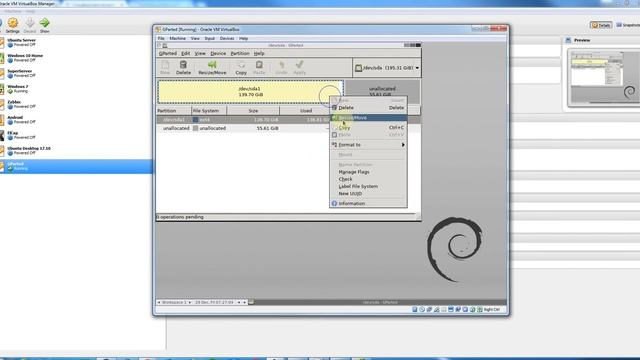The height and width of the screenshot is (360, 640).
Task: Open the VM window Input menu
Action: tap(210, 38)
